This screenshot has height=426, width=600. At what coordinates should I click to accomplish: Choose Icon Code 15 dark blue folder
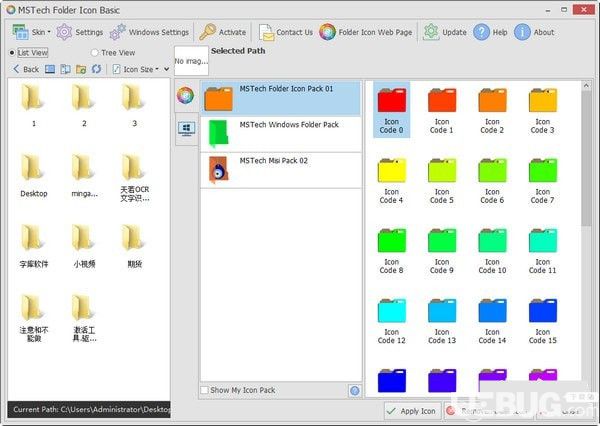(x=543, y=320)
